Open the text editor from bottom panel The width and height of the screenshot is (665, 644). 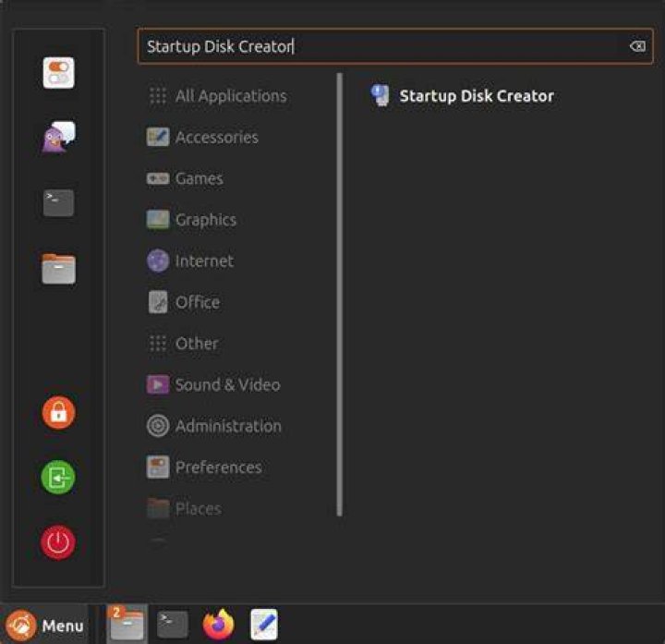(x=264, y=624)
